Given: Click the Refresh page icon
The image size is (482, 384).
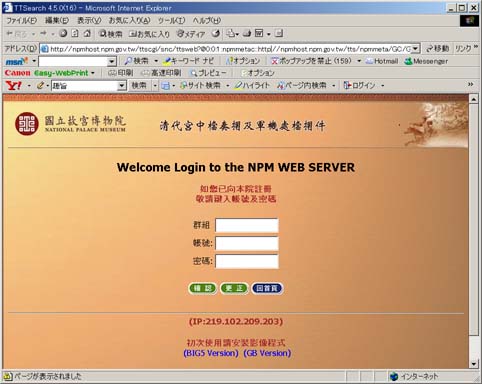Looking at the screenshot, I should pos(75,33).
